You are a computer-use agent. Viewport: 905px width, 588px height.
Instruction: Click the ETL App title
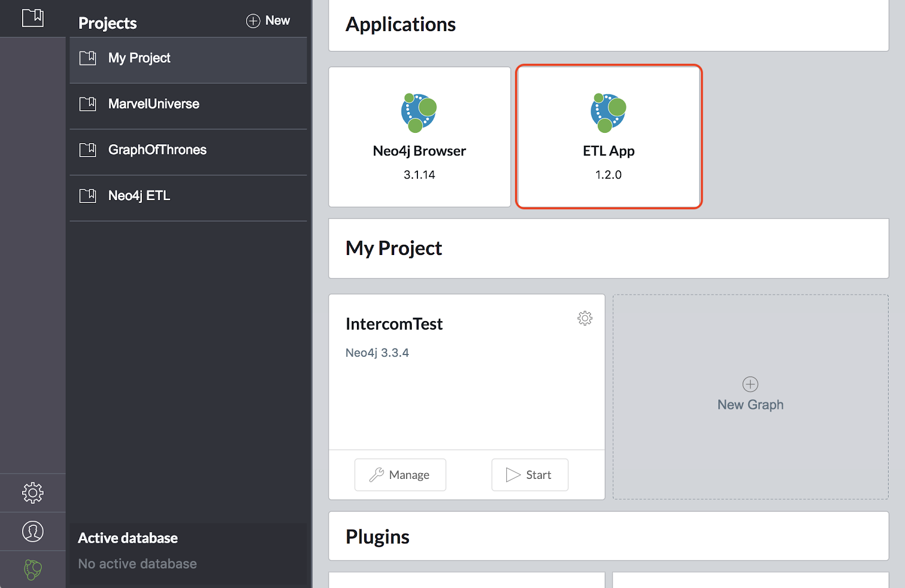tap(609, 151)
